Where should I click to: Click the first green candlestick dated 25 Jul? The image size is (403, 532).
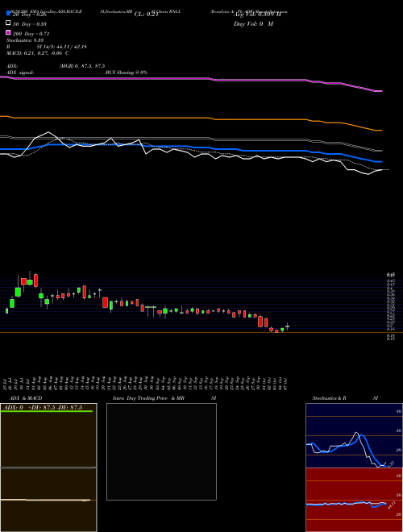pos(6,310)
